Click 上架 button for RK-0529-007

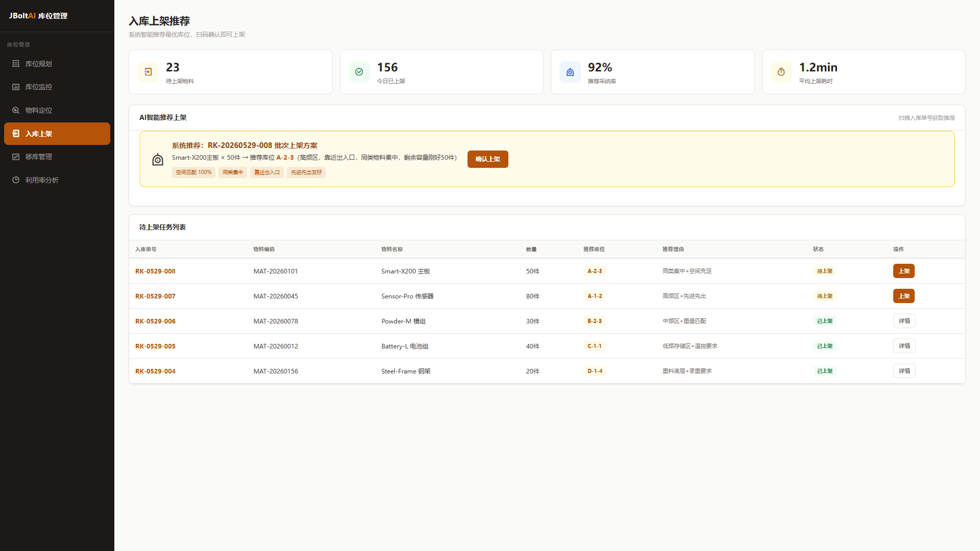(904, 296)
